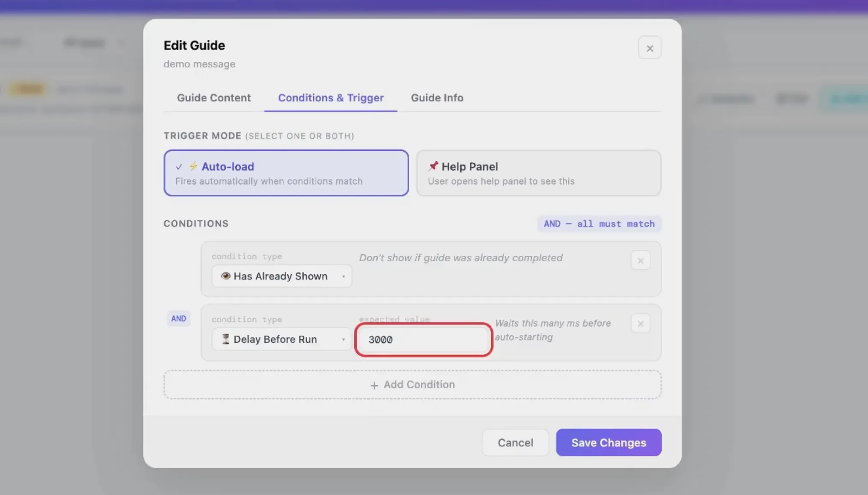Switch to the Guide Content tab
Viewport: 868px width, 495px height.
214,98
